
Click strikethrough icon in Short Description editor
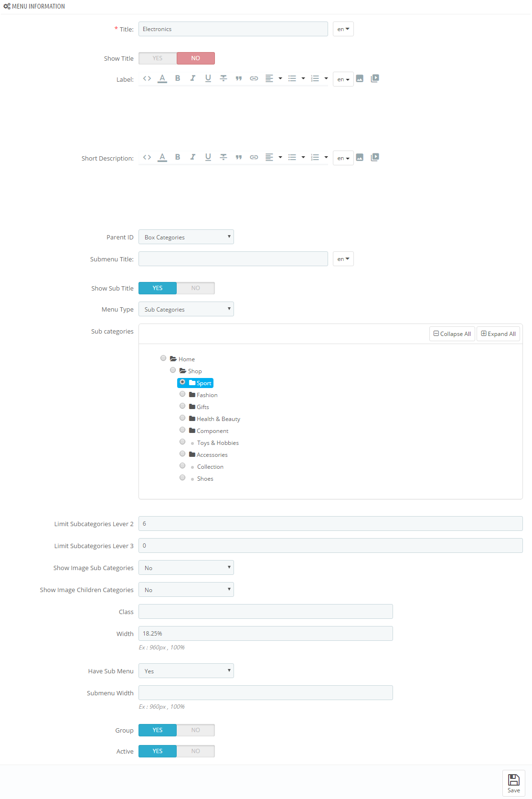pos(223,157)
